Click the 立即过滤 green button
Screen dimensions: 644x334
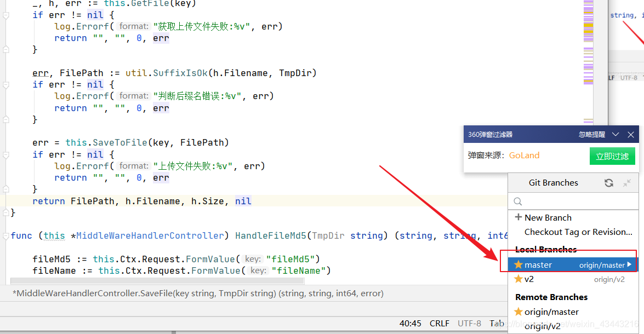tap(612, 156)
